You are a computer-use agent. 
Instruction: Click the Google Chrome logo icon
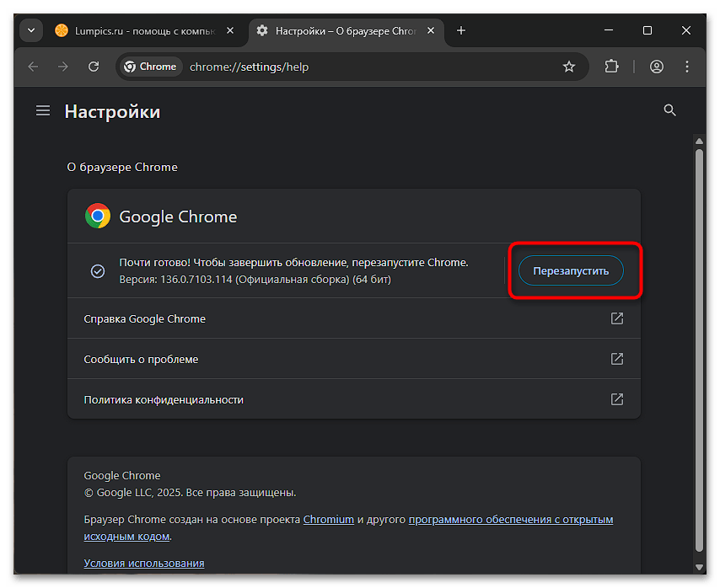97,216
